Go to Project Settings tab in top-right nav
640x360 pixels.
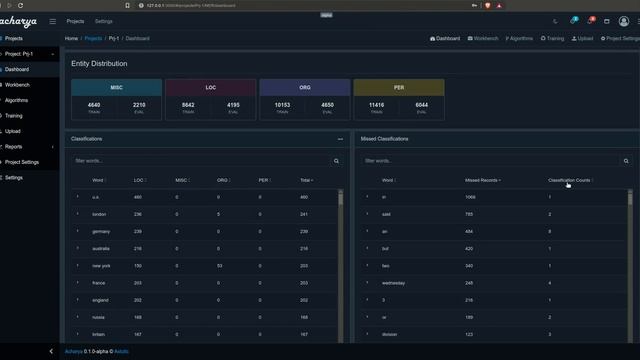click(x=620, y=38)
